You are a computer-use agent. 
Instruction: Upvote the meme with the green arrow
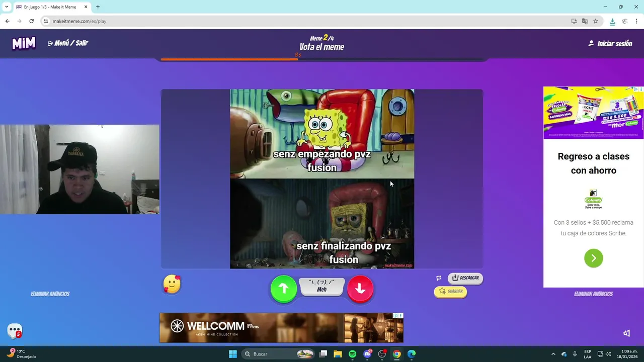(284, 288)
